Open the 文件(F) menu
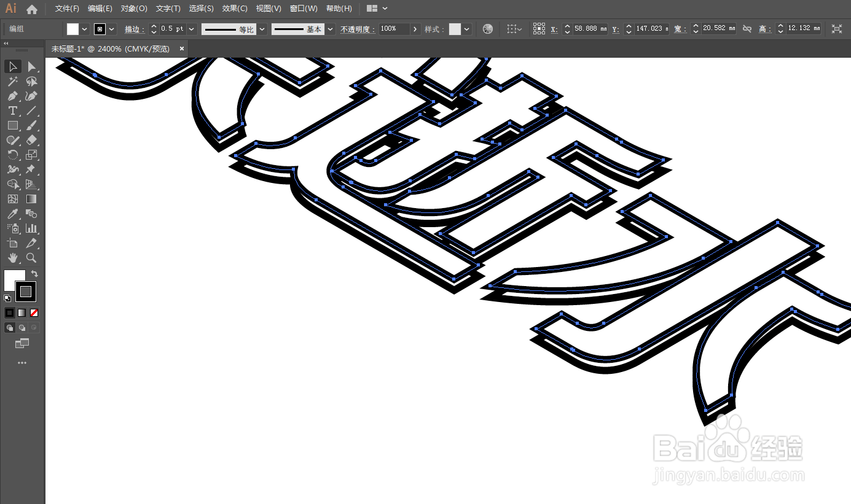The height and width of the screenshot is (504, 851). pos(67,9)
